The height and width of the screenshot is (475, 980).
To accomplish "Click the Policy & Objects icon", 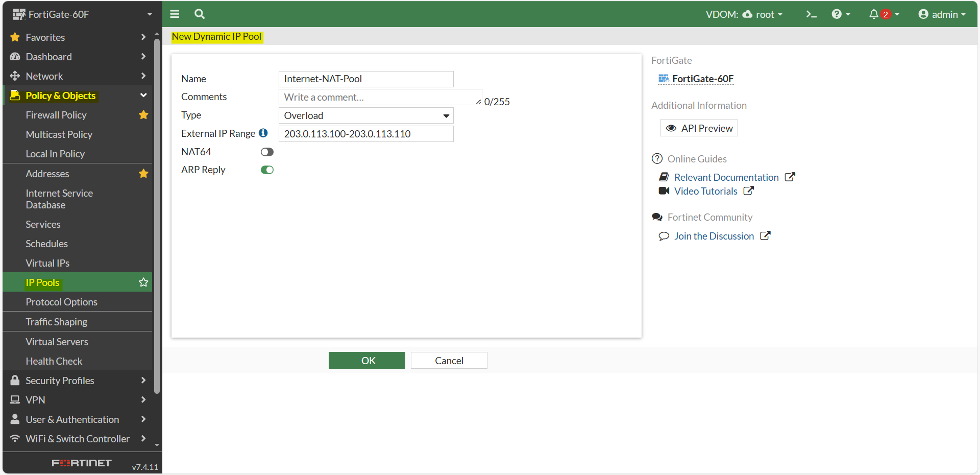I will (15, 96).
